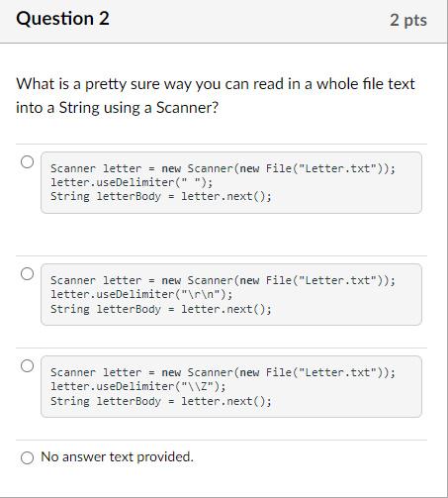Click the letter.next() line in the first answer
The height and width of the screenshot is (498, 448).
click(x=161, y=197)
